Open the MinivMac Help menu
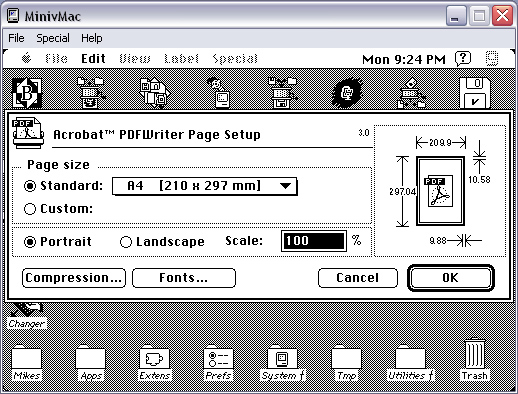The height and width of the screenshot is (394, 518). coord(92,38)
